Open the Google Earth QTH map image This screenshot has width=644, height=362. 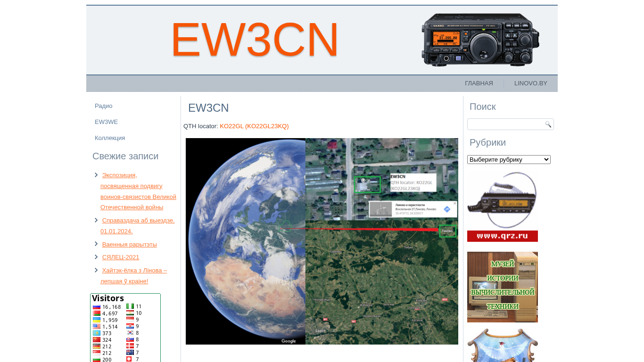(x=322, y=241)
